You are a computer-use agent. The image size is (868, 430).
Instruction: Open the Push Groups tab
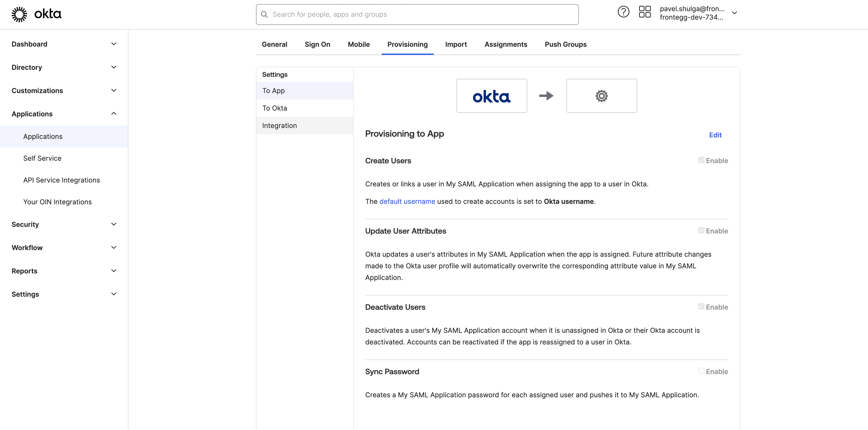click(566, 45)
